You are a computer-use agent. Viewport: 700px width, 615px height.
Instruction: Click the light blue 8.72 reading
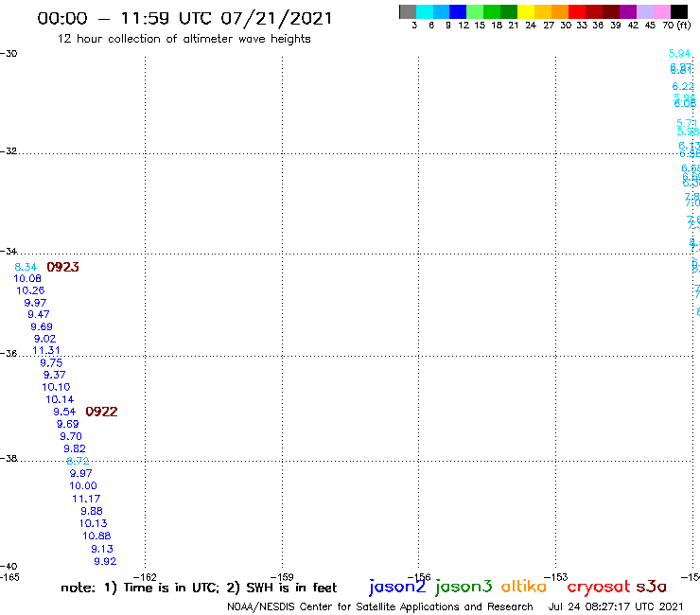(78, 461)
